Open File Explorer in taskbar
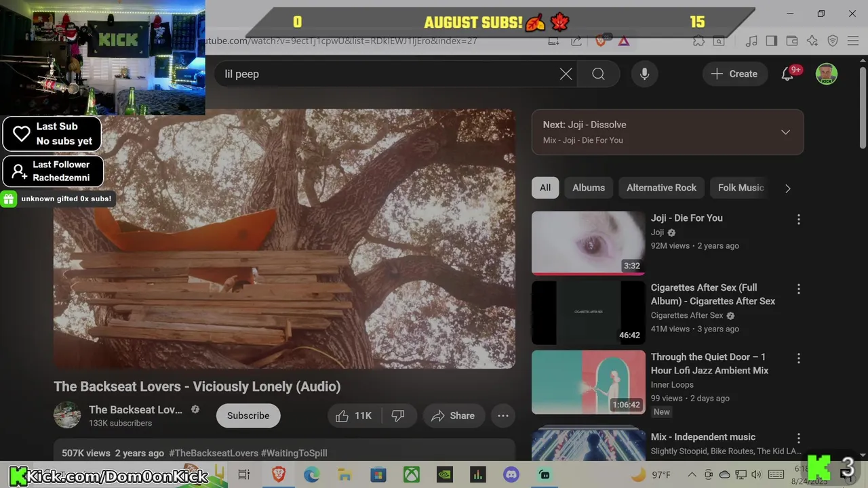The height and width of the screenshot is (488, 868). pos(344,474)
